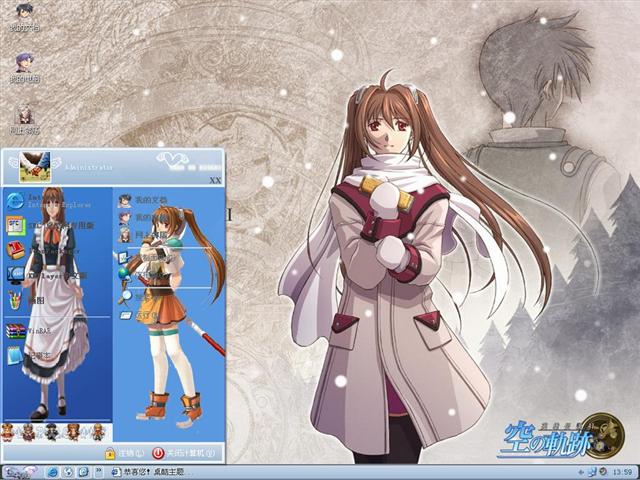Open the red book app in start menu
The height and width of the screenshot is (480, 640).
[16, 250]
